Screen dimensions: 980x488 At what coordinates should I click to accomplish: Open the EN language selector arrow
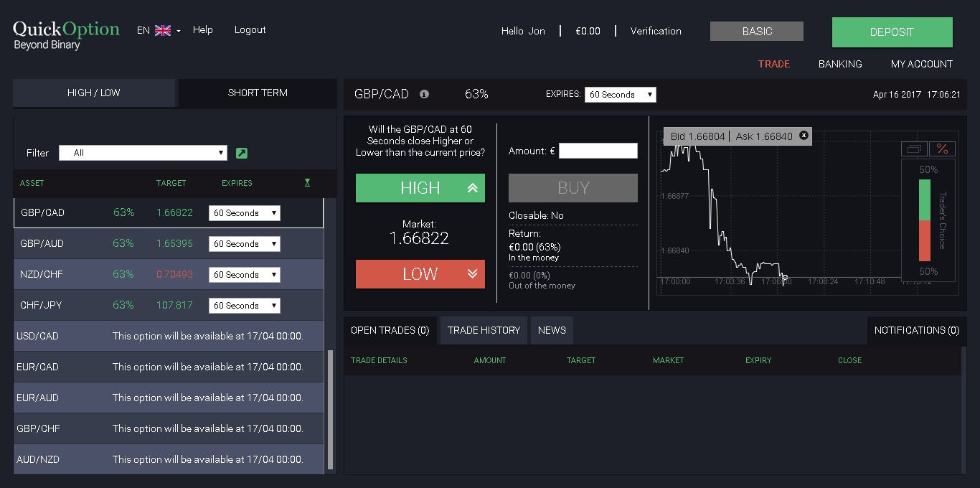179,31
